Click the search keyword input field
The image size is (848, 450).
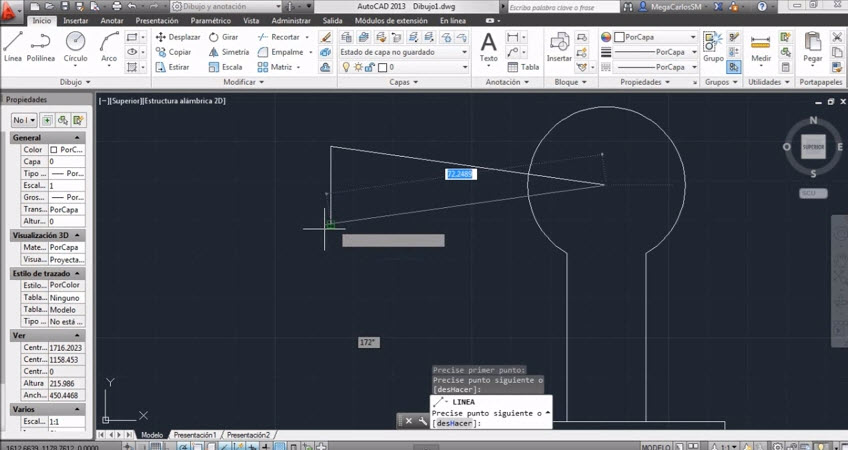[x=562, y=7]
